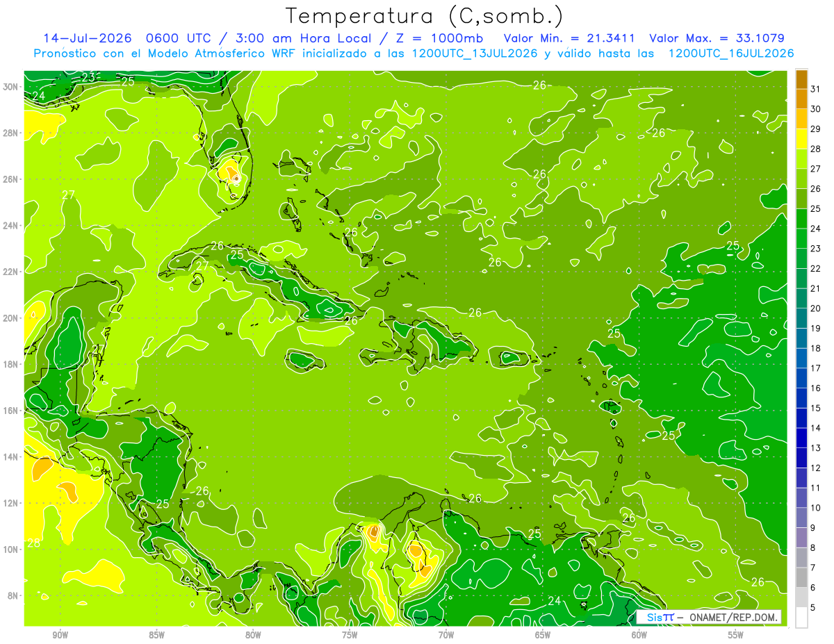834x644 pixels.
Task: Click the '55W' longitude axis label
Action: (x=736, y=635)
